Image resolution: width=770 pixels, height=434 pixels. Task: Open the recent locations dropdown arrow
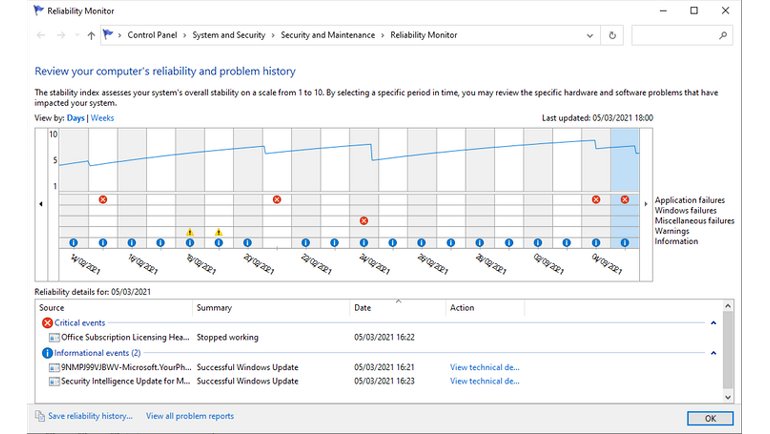(77, 35)
